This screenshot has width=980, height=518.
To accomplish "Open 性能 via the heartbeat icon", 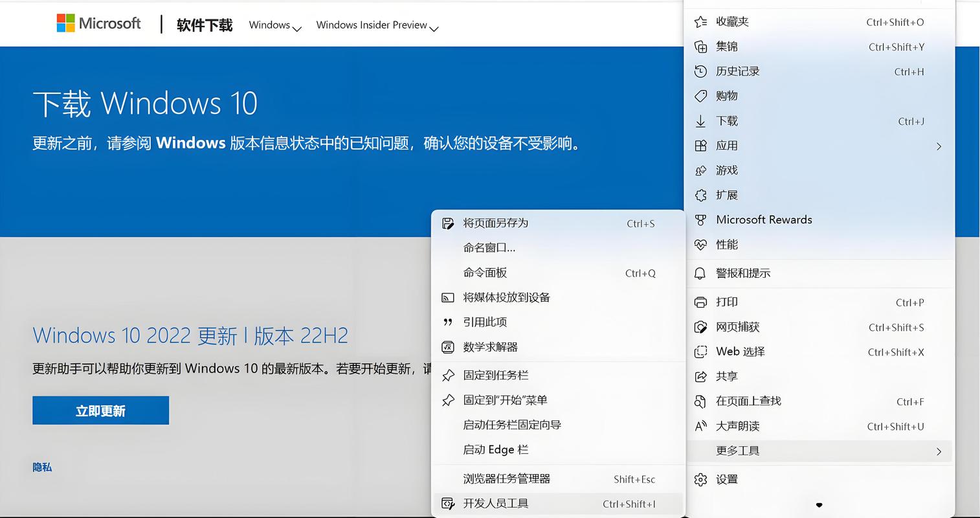I will tap(701, 245).
